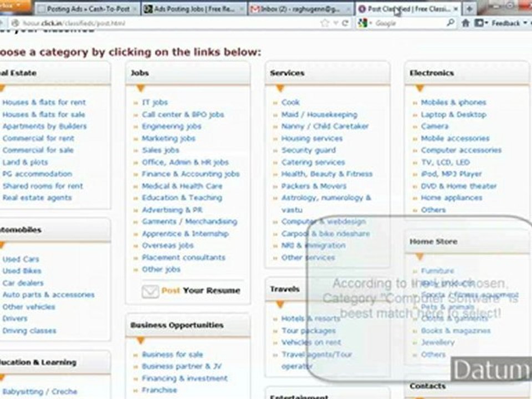Choose Apprentice & Internship category
The height and width of the screenshot is (399, 532).
pyautogui.click(x=185, y=234)
